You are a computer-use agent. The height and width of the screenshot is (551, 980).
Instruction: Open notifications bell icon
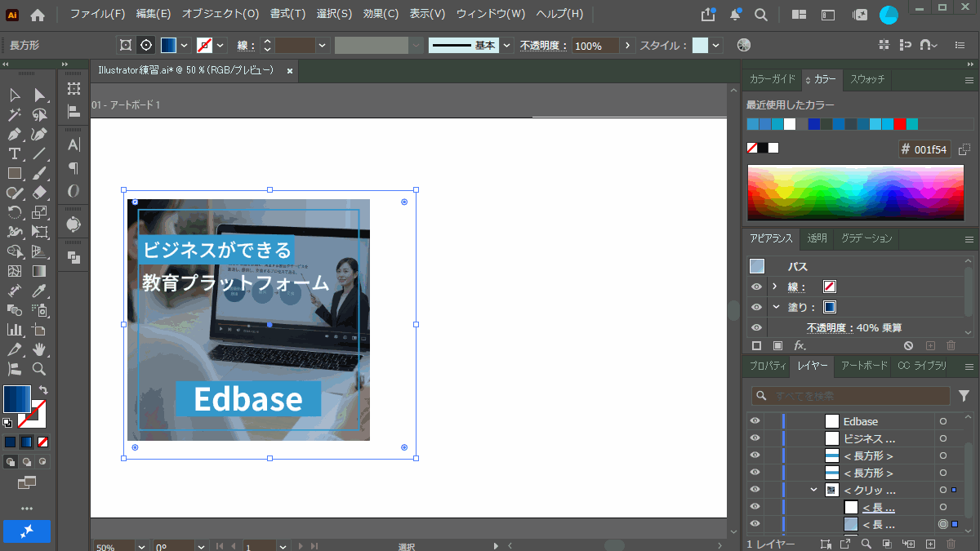tap(735, 14)
